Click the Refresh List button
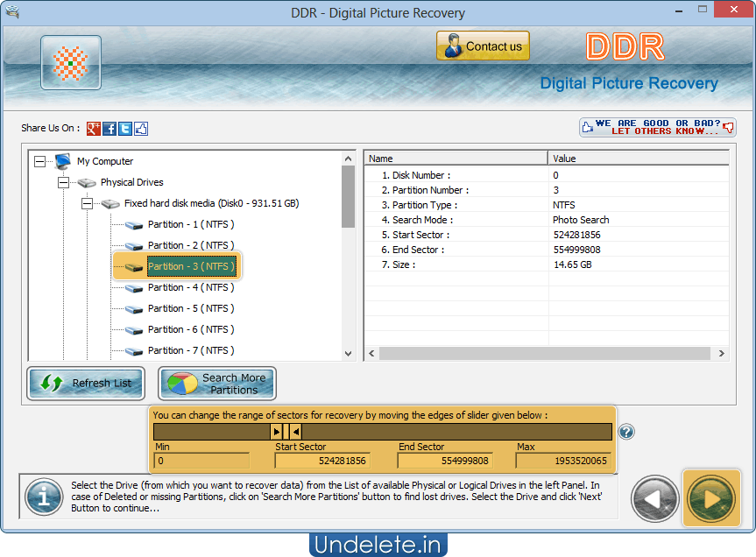The image size is (756, 557). coord(86,383)
